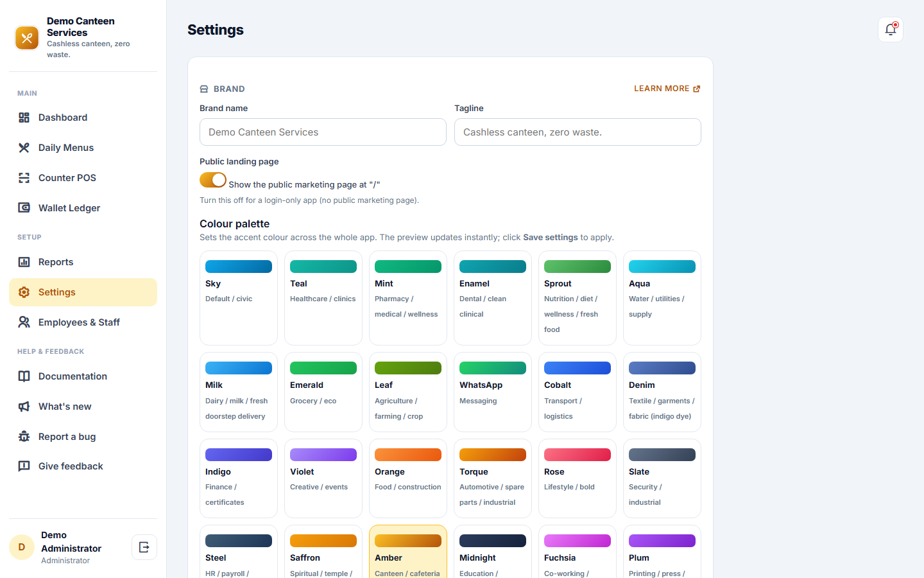The width and height of the screenshot is (924, 578).
Task: Open the Documentation link
Action: [x=83, y=376]
